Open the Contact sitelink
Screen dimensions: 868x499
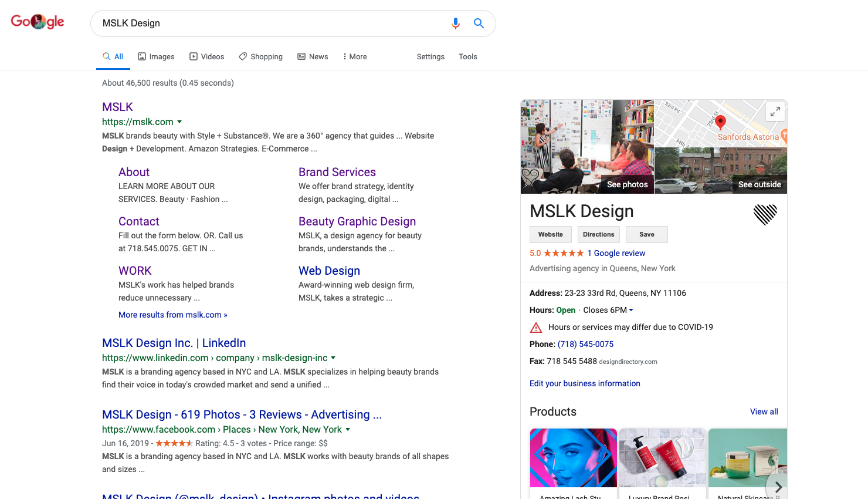click(x=139, y=221)
